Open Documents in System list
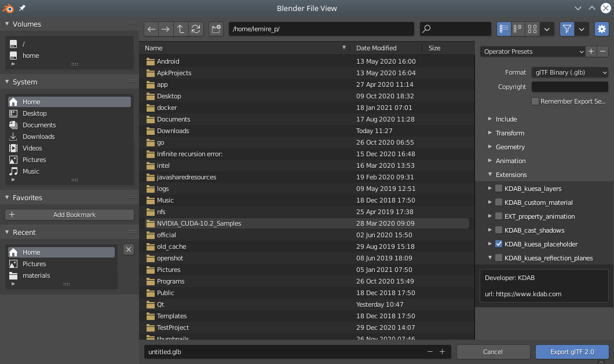The image size is (614, 364). click(x=70, y=125)
